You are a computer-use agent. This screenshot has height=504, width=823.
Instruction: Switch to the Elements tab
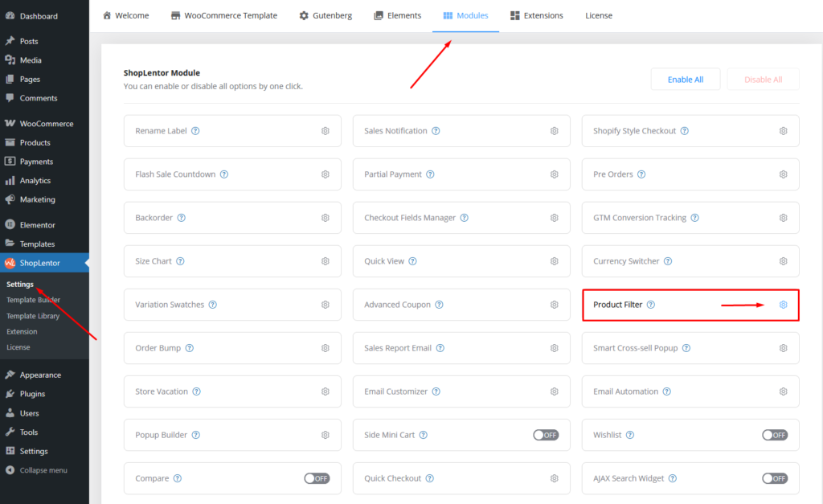pos(397,15)
